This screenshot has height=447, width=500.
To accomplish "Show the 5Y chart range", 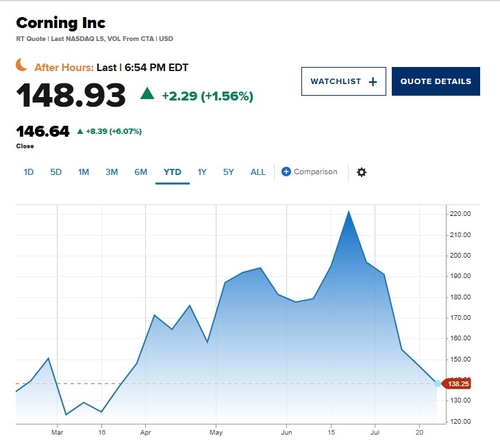I will click(x=228, y=172).
